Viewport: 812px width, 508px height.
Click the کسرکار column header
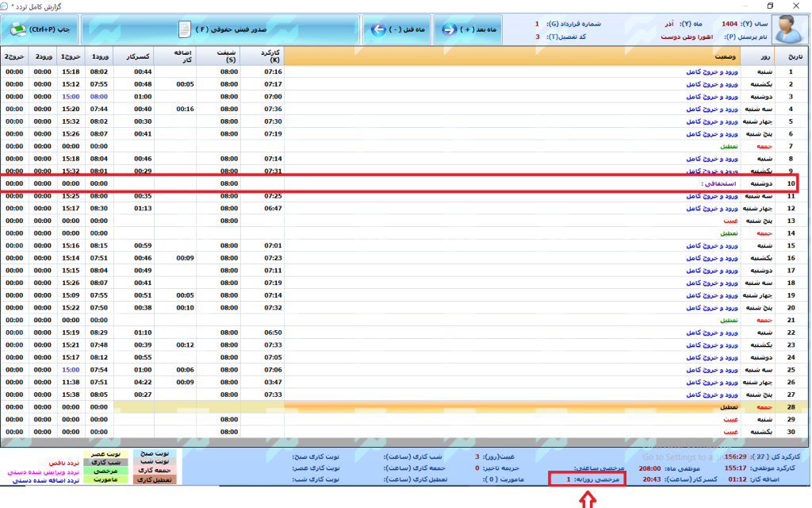point(133,56)
